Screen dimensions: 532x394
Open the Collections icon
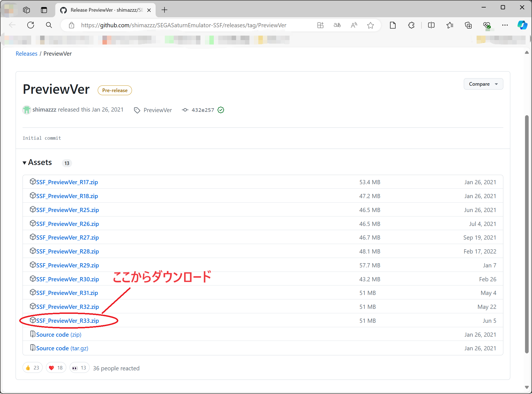click(468, 25)
